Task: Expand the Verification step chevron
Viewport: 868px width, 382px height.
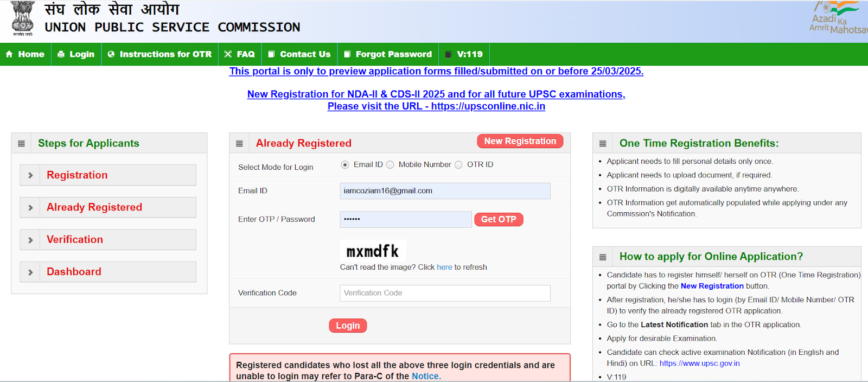Action: tap(30, 240)
